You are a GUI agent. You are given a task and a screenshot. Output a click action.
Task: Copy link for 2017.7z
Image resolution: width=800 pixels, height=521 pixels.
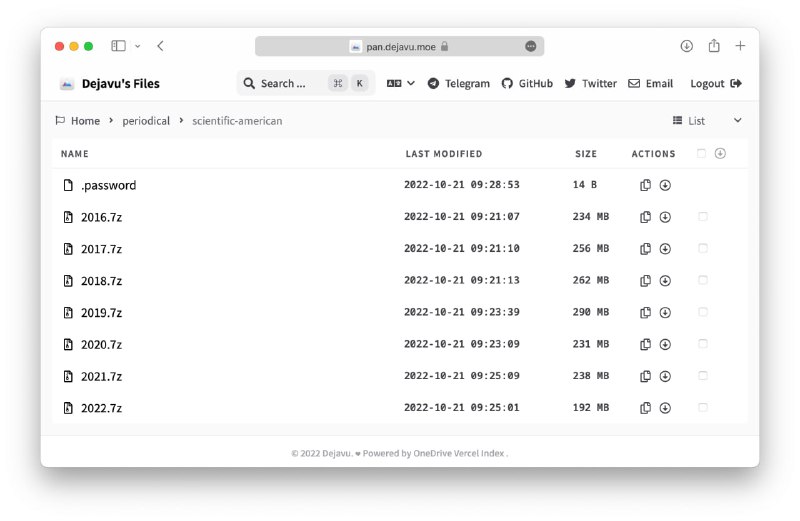tap(645, 249)
